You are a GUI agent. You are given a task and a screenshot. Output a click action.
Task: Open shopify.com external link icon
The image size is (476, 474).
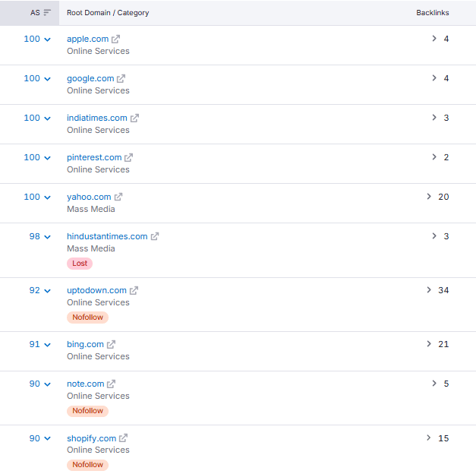pos(123,438)
